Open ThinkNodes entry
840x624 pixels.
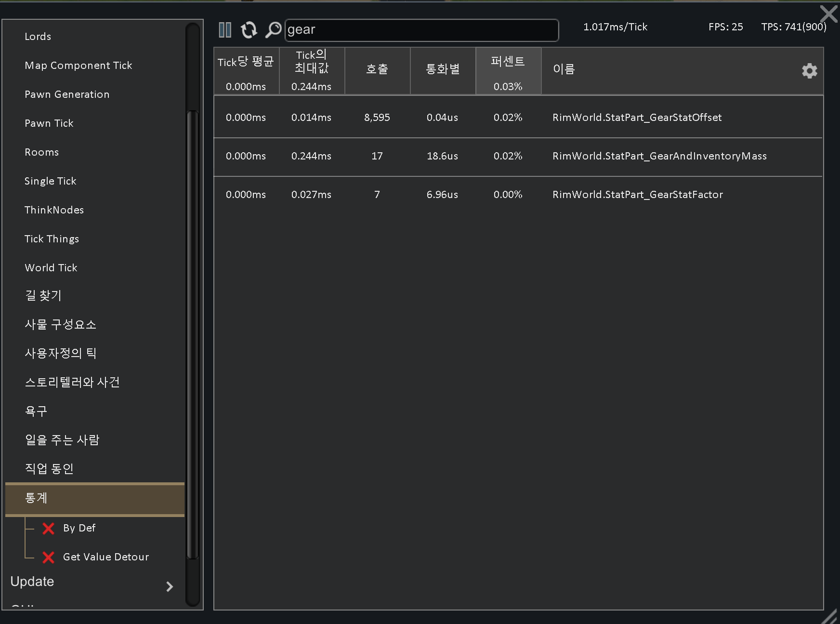click(54, 210)
